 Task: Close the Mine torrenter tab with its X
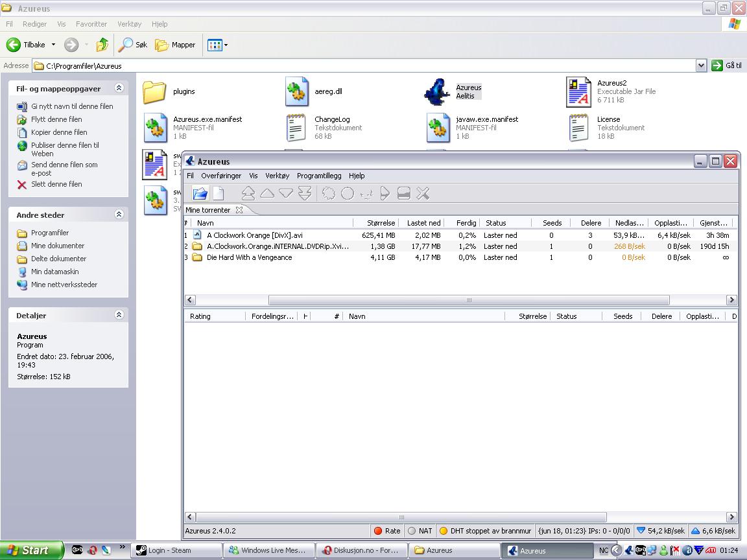[239, 210]
